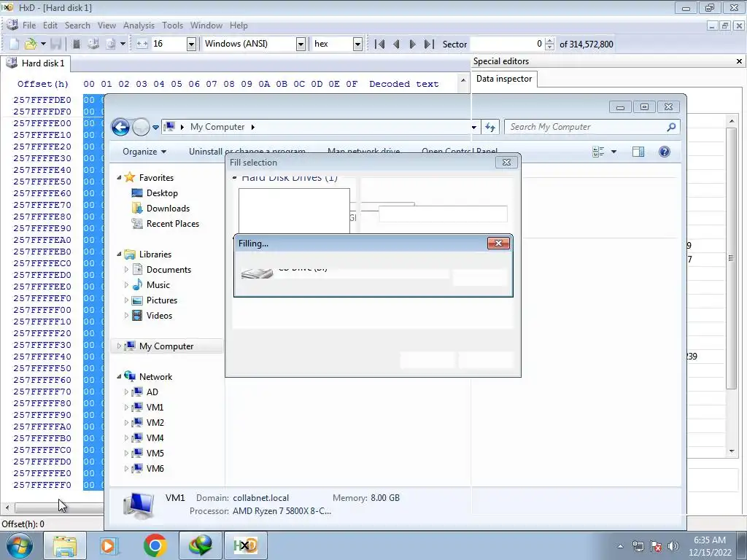747x560 pixels.
Task: Click the Search My Computer field
Action: click(x=592, y=127)
